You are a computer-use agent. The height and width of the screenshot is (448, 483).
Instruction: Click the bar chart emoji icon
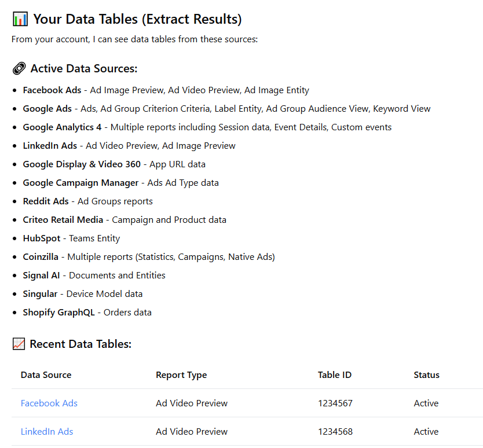(x=20, y=19)
